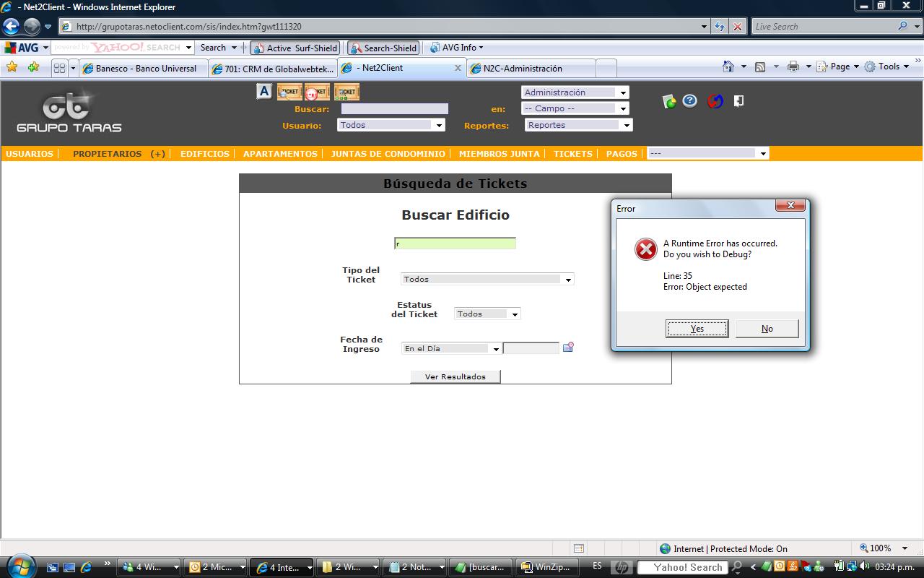Open the Tipo del Ticket dropdown
The height and width of the screenshot is (578, 924).
[x=487, y=279]
